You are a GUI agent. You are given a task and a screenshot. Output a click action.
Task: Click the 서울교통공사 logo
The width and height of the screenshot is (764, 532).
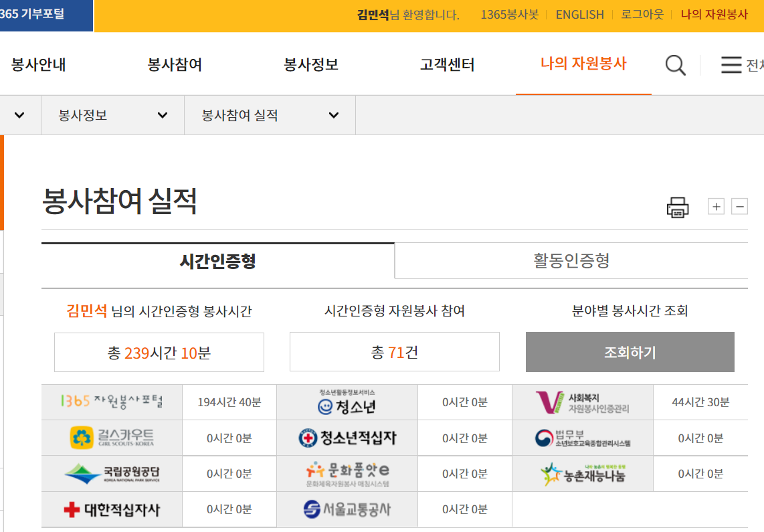[x=347, y=509]
